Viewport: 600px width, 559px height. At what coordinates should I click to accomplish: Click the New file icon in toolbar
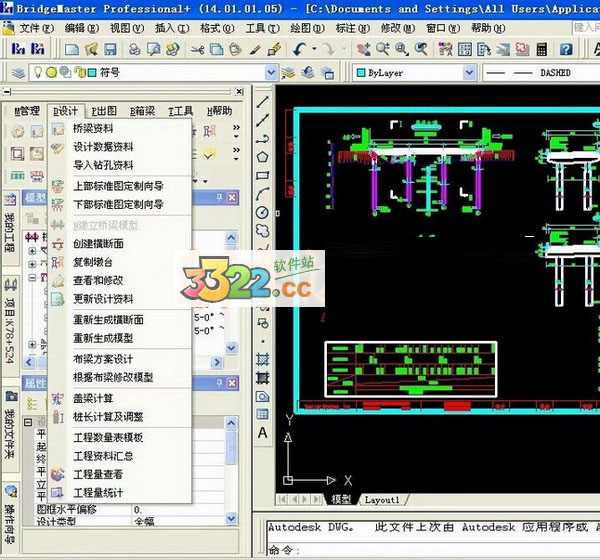(x=72, y=49)
